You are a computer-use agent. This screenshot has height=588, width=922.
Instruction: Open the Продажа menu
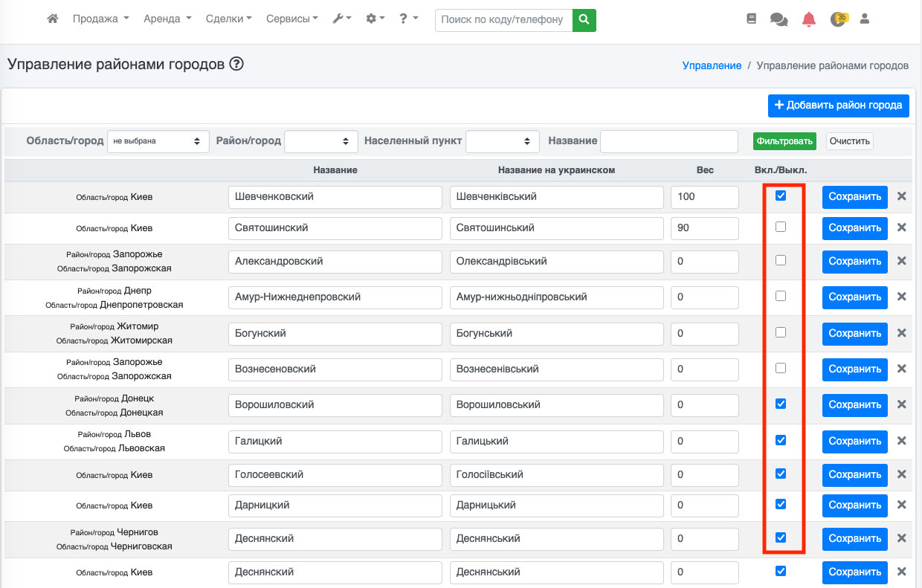100,19
